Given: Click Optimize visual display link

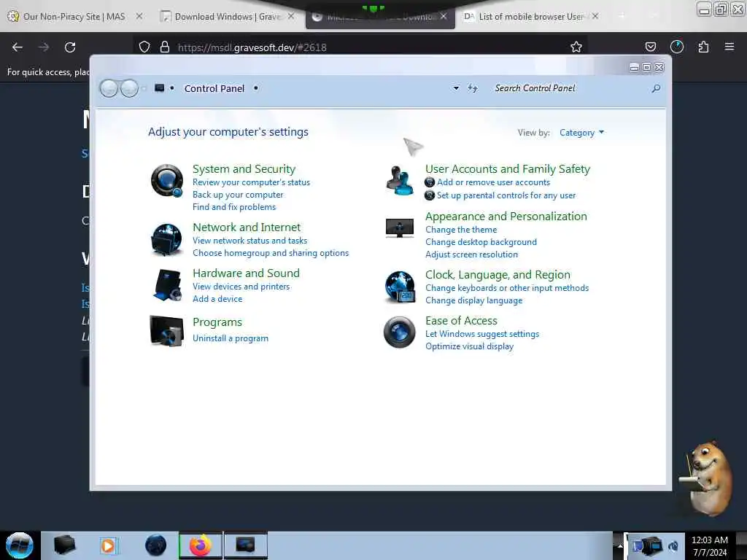Looking at the screenshot, I should [x=469, y=346].
